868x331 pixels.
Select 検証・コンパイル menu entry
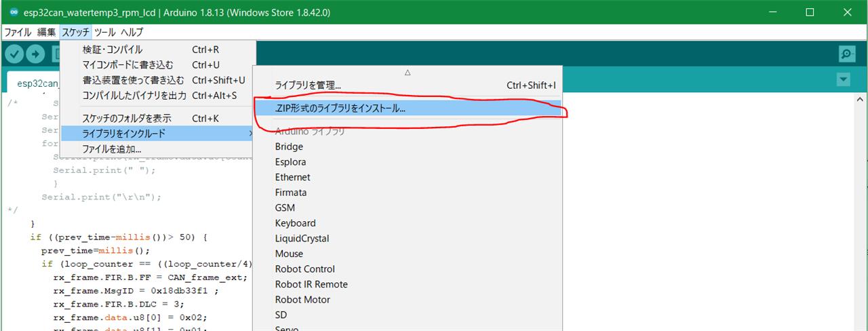coord(159,50)
